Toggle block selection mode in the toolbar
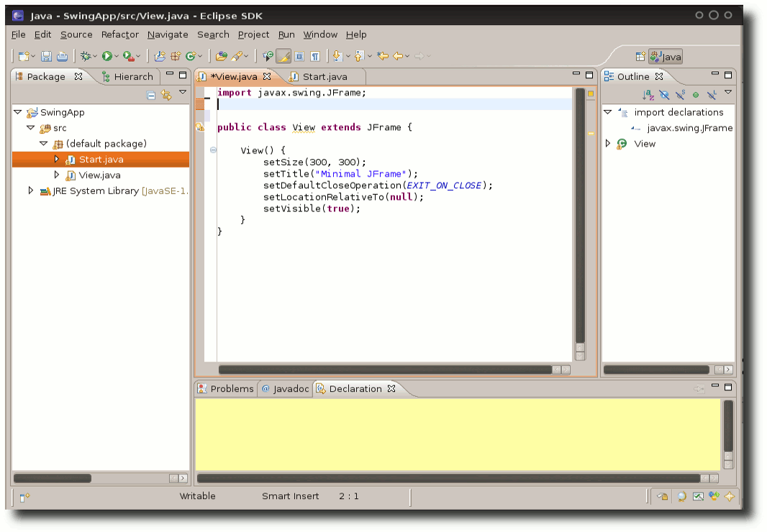 coord(299,56)
